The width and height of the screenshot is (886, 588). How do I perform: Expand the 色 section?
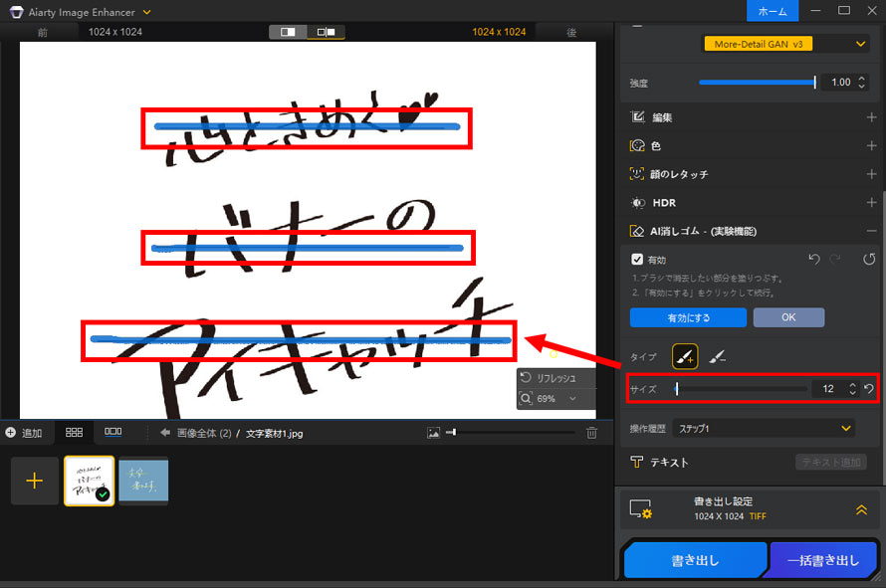[871, 145]
